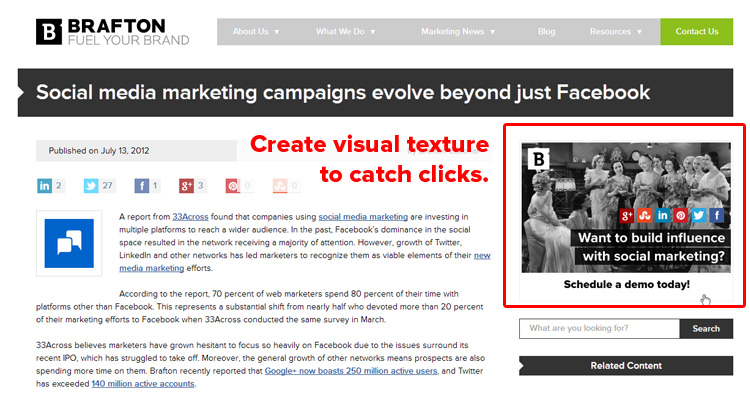Open 140 million active accounts link
The width and height of the screenshot is (750, 393).
(143, 384)
